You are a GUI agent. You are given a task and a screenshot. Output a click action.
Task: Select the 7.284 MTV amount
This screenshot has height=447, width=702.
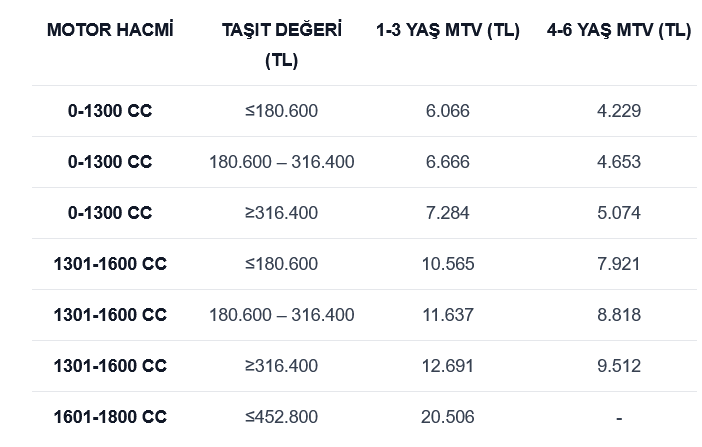447,213
